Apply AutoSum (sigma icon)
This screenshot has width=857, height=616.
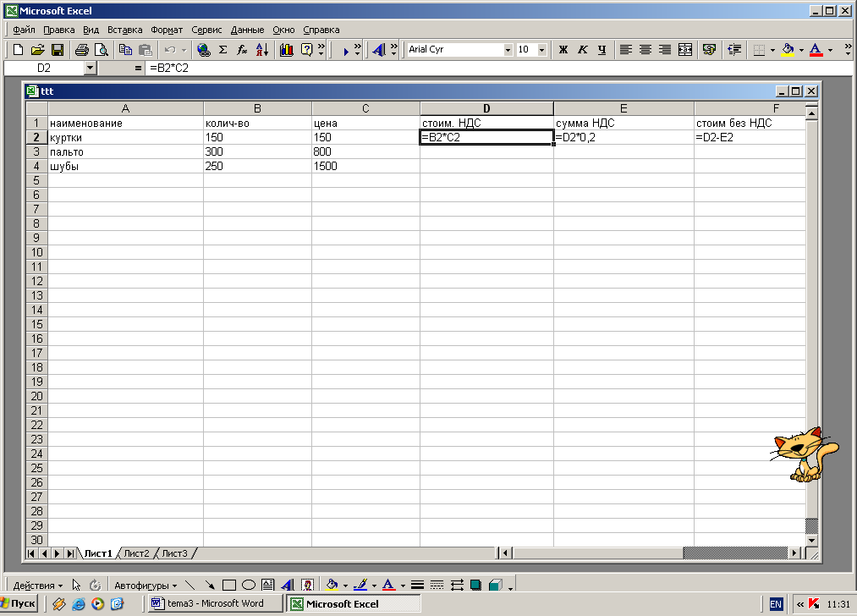tap(223, 50)
